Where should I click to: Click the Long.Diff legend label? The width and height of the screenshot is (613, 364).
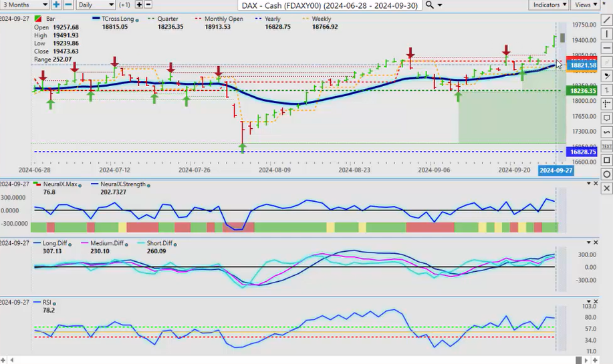(55, 243)
